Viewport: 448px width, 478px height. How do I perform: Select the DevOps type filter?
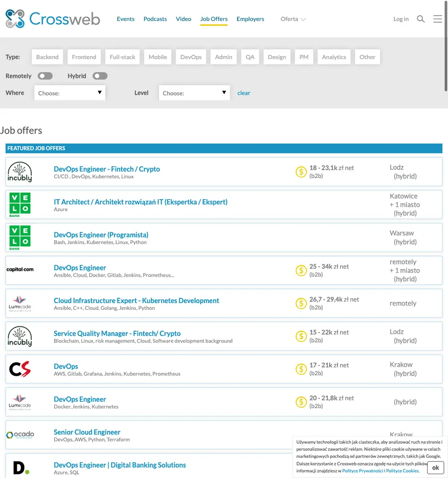click(x=191, y=57)
